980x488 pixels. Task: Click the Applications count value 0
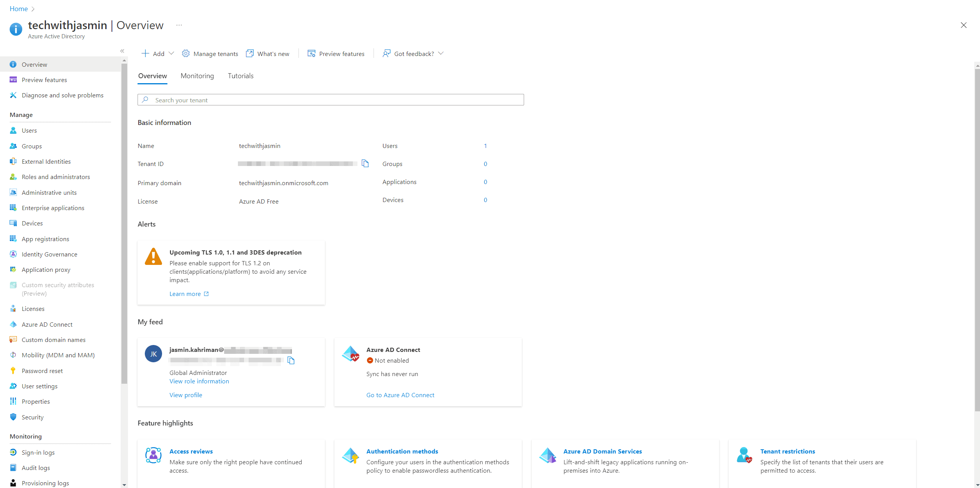485,182
